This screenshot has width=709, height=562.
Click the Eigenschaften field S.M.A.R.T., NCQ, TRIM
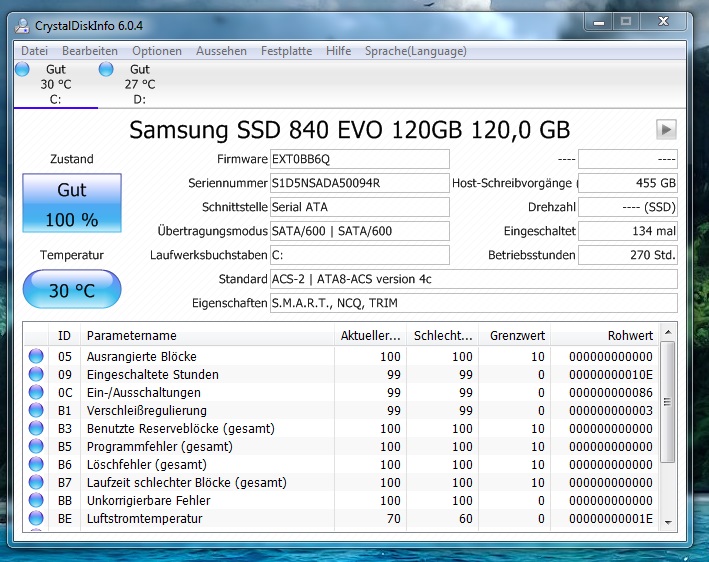(x=474, y=303)
